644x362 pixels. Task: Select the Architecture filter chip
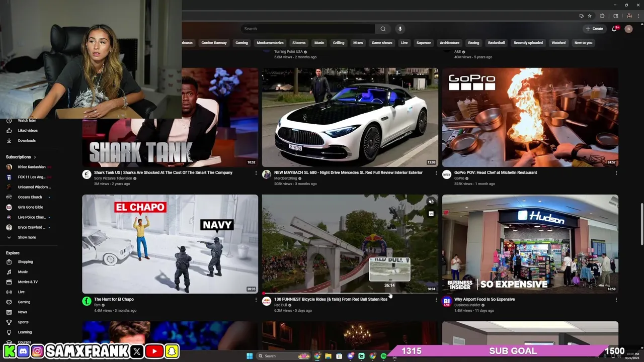coord(449,43)
